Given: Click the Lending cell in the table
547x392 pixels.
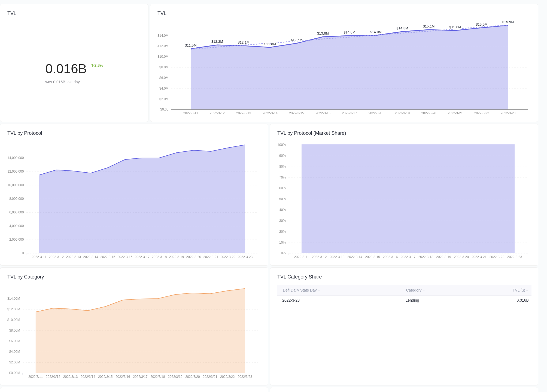Looking at the screenshot, I should point(412,300).
